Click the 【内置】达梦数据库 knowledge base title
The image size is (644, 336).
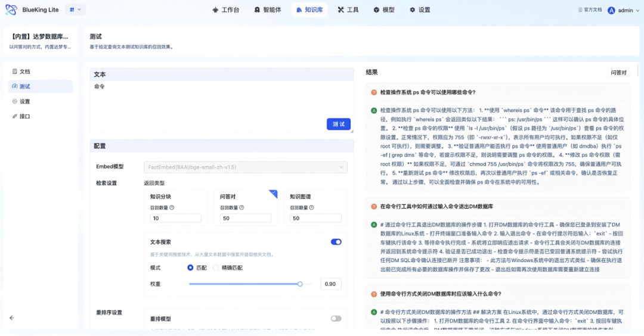(x=39, y=36)
